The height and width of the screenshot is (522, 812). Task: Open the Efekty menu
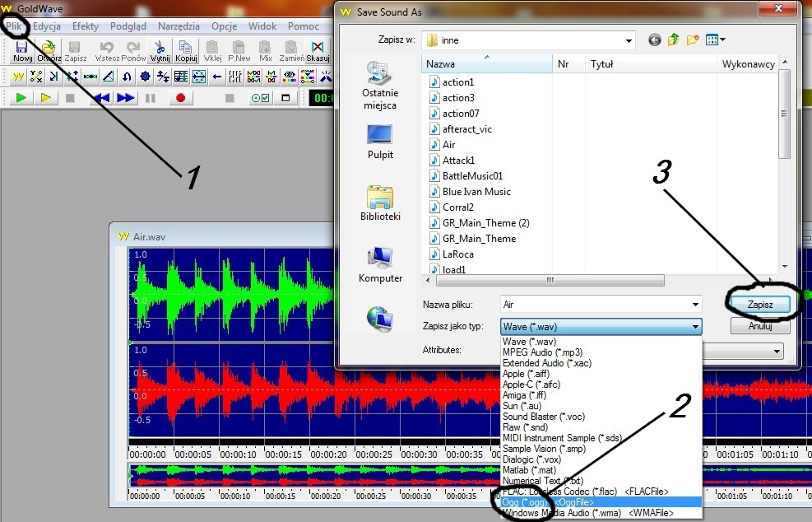click(x=86, y=26)
